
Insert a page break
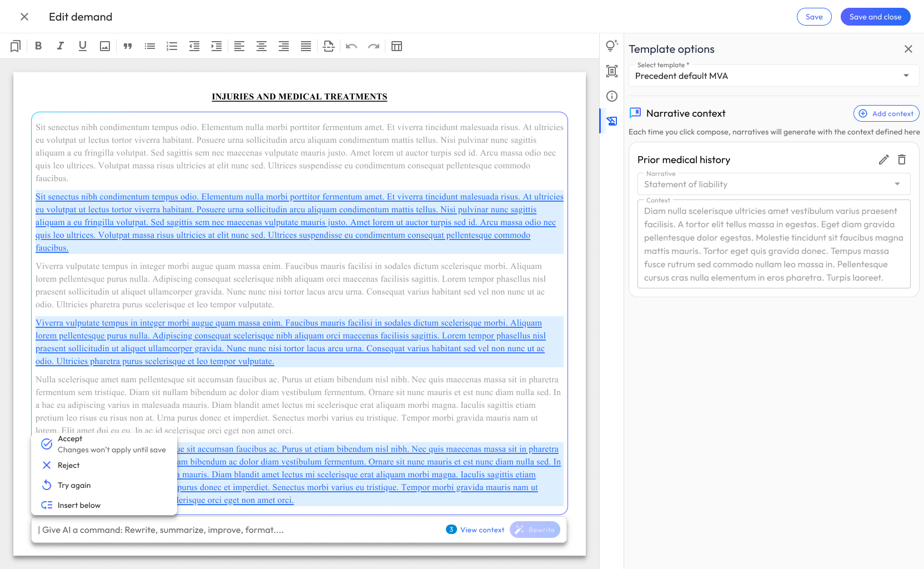click(x=329, y=46)
